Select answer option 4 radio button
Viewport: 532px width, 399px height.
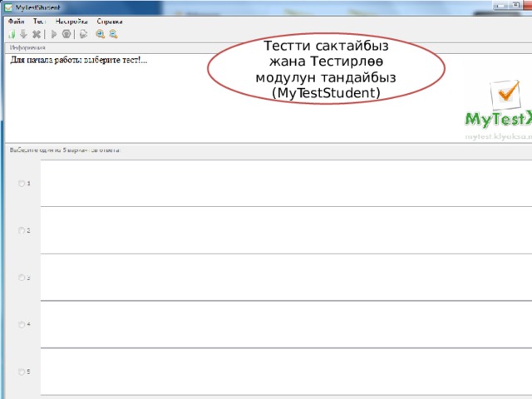(x=22, y=325)
